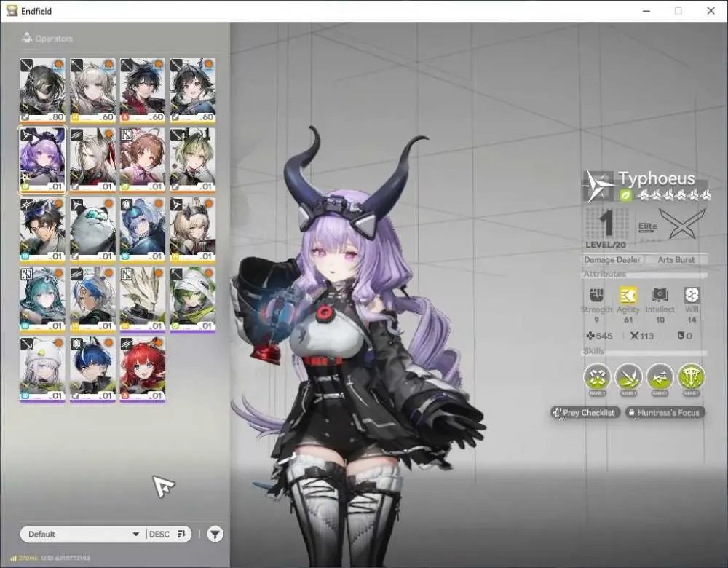
Task: Open the third skill icon under Skills
Action: pyautogui.click(x=660, y=377)
